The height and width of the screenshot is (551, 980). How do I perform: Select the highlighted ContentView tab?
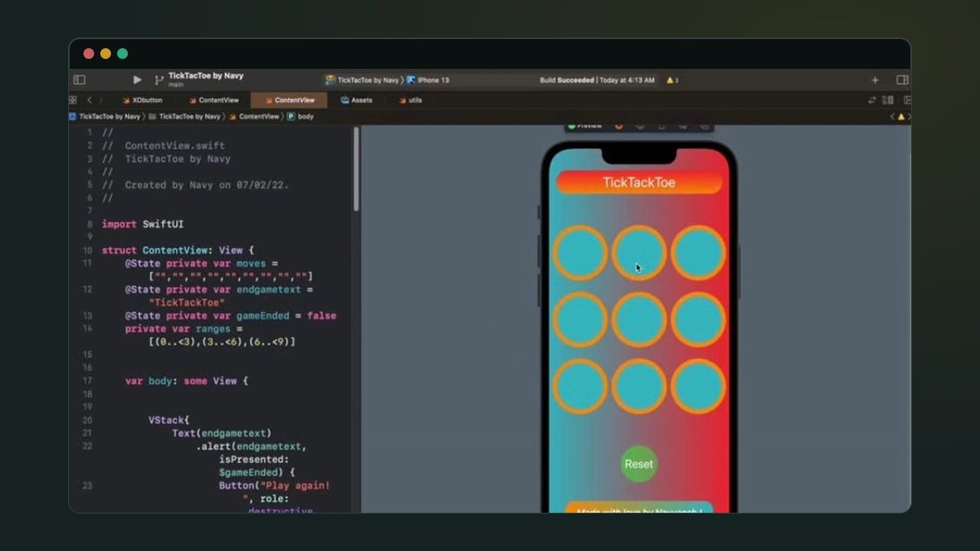pos(289,100)
